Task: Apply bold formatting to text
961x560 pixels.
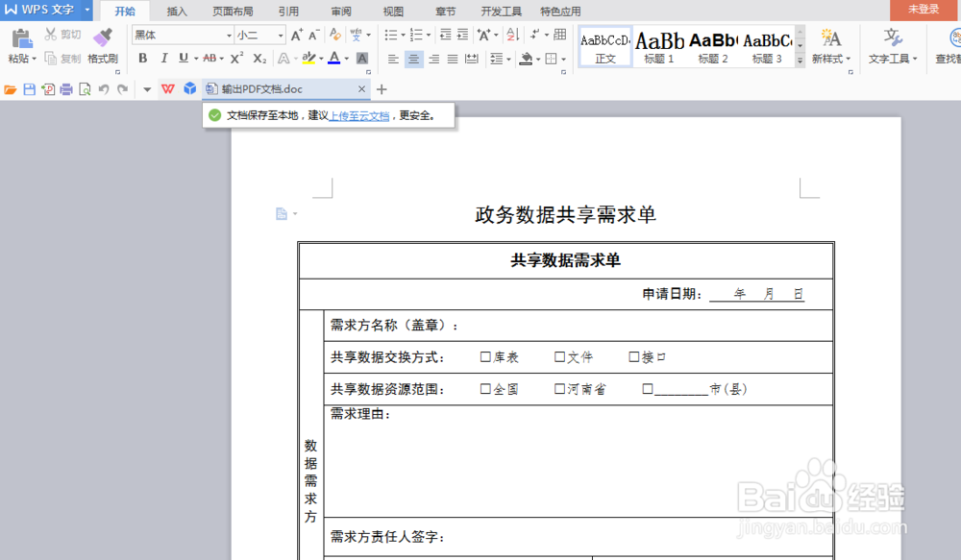Action: (142, 59)
